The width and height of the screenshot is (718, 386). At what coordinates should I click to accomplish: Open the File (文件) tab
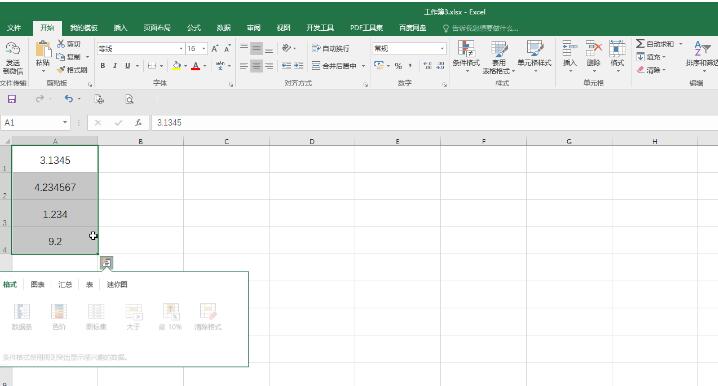[14, 28]
